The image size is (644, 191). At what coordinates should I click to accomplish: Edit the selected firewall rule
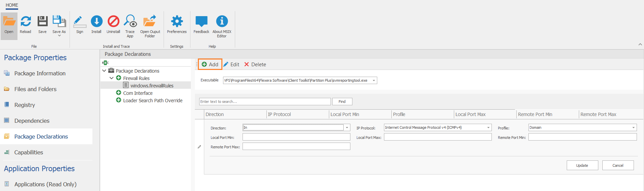(x=231, y=64)
